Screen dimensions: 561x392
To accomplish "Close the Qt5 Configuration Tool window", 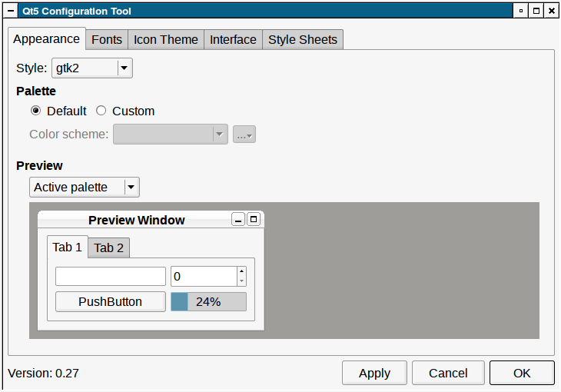I will pyautogui.click(x=552, y=11).
